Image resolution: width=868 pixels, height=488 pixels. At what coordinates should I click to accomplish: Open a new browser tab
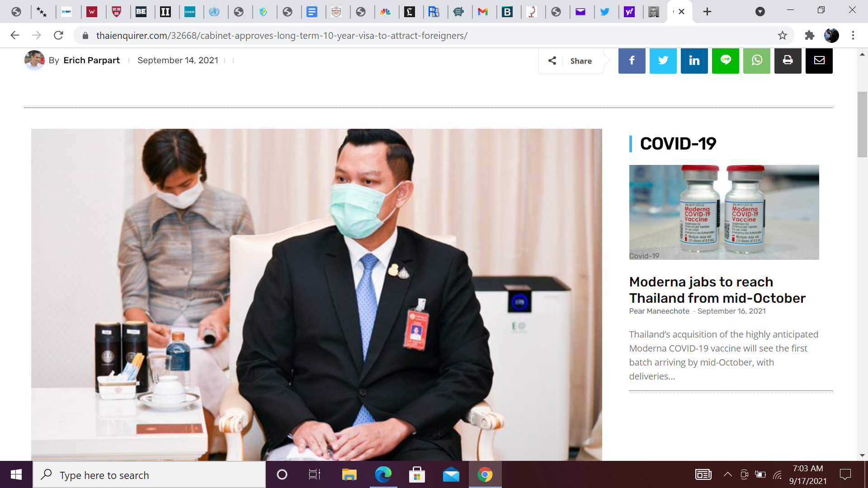click(x=707, y=12)
